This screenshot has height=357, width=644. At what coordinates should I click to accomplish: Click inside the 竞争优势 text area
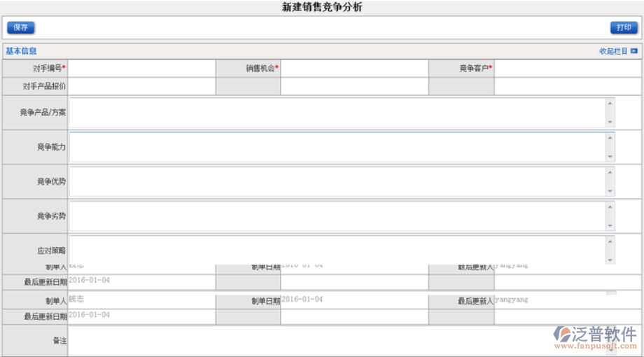click(336, 181)
